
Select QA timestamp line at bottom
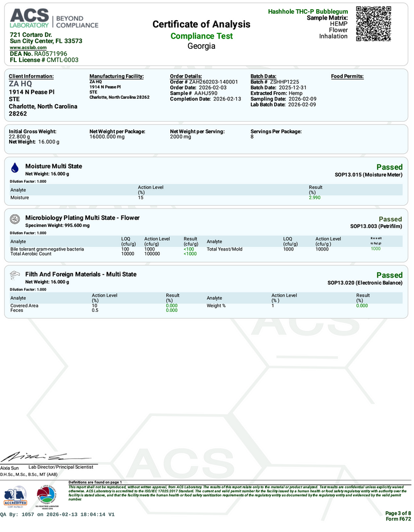tap(57, 515)
